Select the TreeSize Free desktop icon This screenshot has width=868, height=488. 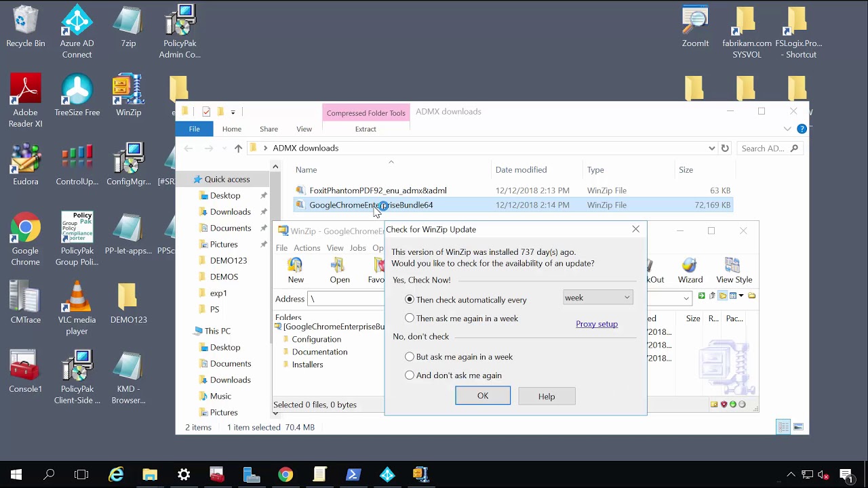(77, 95)
